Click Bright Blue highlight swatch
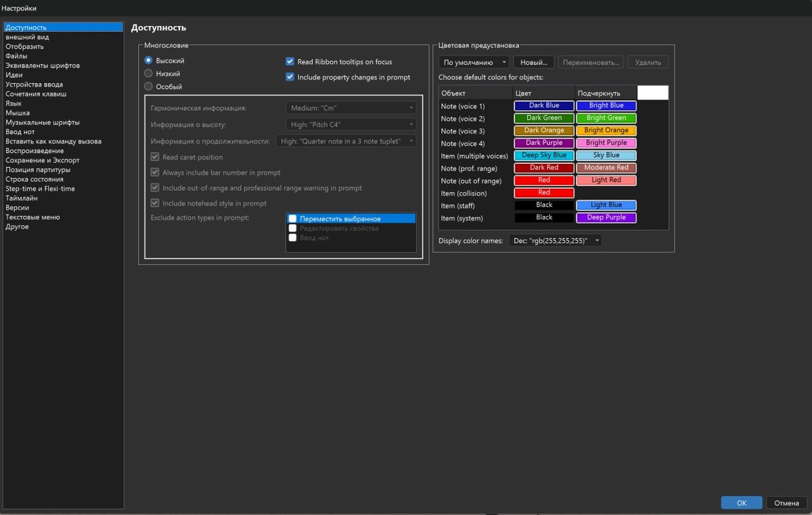The image size is (812, 515). [606, 106]
